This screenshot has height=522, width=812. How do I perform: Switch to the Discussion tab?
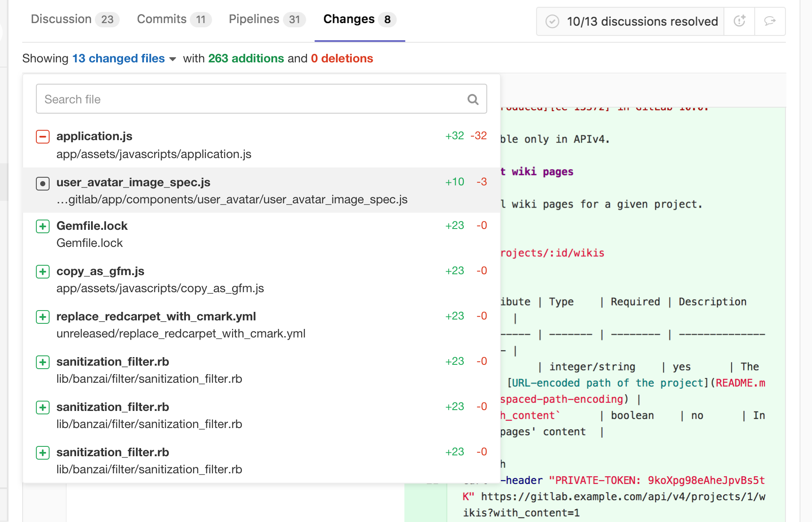coord(61,19)
